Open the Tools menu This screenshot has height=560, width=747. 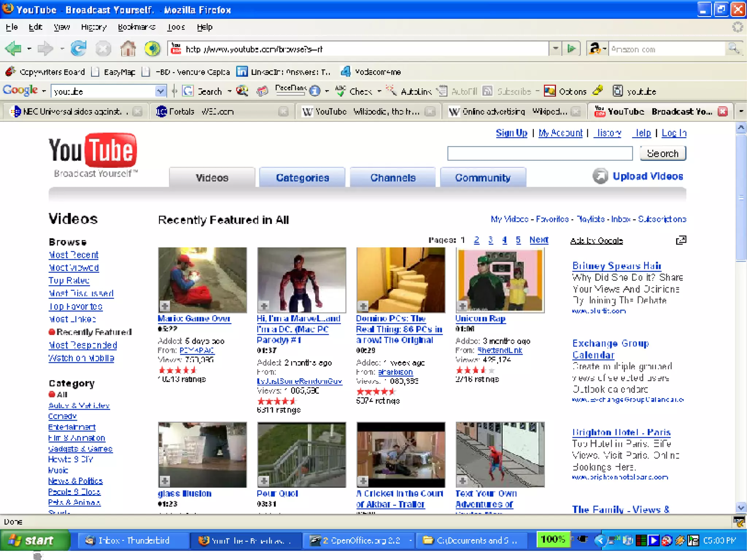pos(176,27)
